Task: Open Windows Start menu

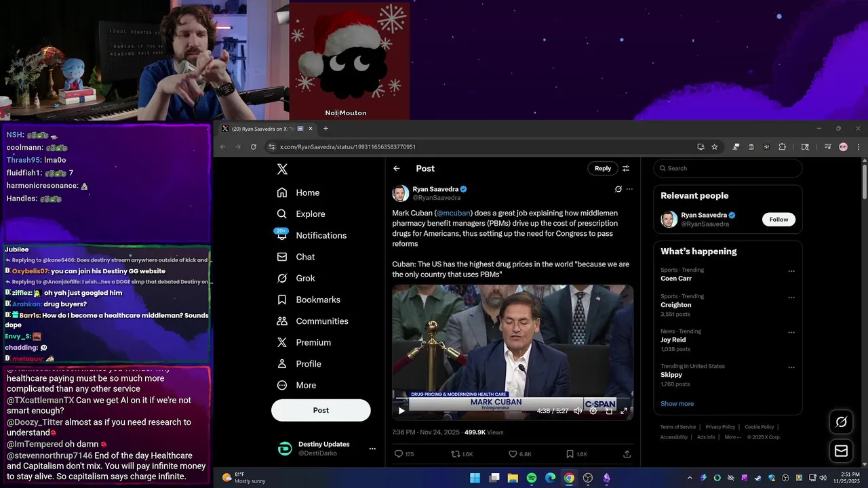Action: 475,478
